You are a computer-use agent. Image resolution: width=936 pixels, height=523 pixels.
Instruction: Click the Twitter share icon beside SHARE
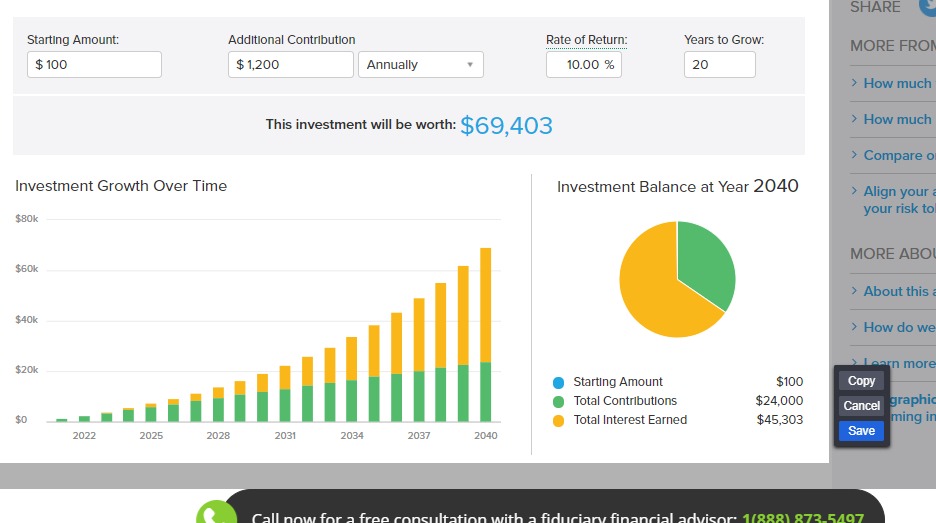pos(929,6)
